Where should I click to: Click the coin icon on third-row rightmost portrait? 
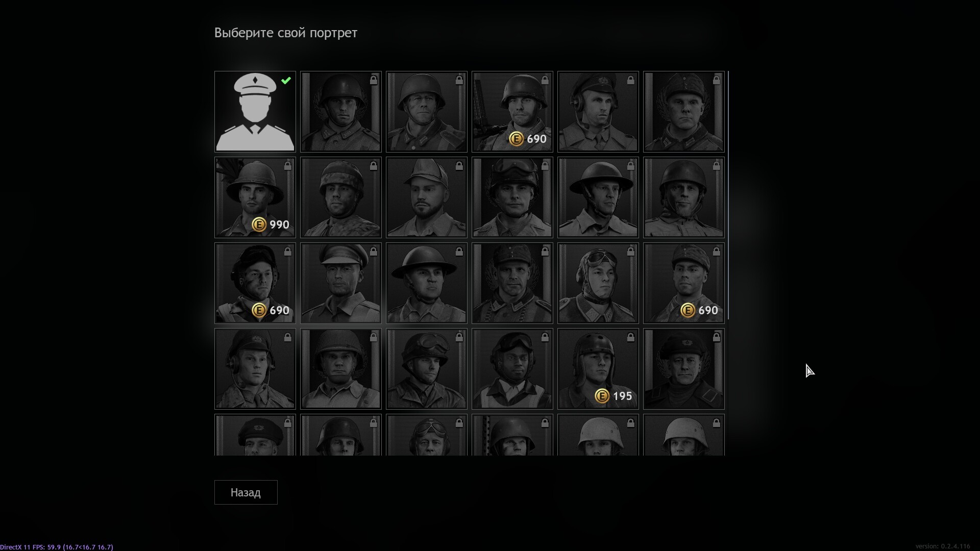tap(688, 310)
